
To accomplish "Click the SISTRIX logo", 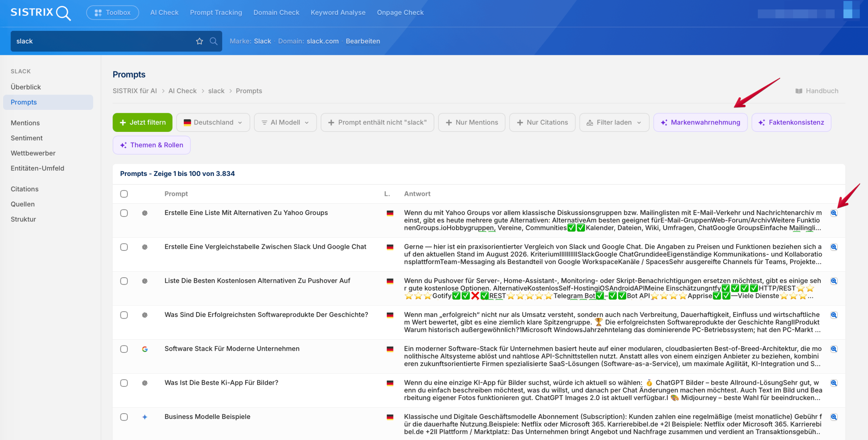I will [41, 13].
